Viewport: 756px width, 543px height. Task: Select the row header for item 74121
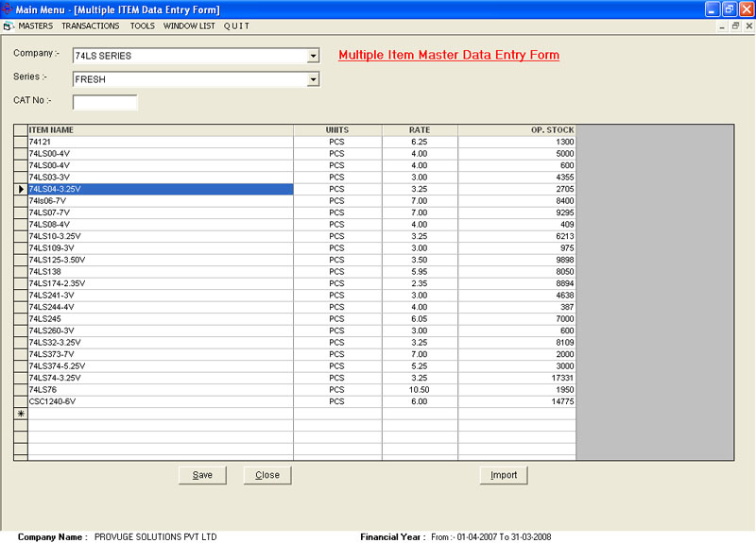point(20,141)
